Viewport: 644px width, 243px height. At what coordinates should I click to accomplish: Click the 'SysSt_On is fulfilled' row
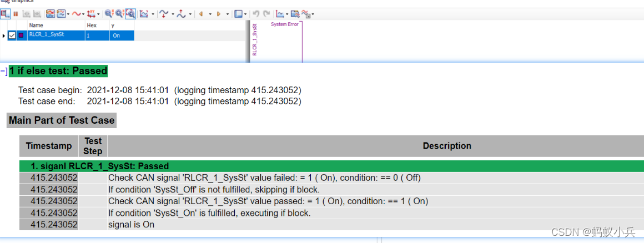(332, 213)
